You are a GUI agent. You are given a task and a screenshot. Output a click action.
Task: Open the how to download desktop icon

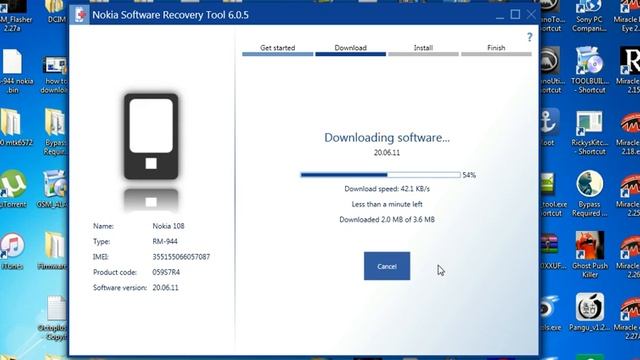[55, 75]
